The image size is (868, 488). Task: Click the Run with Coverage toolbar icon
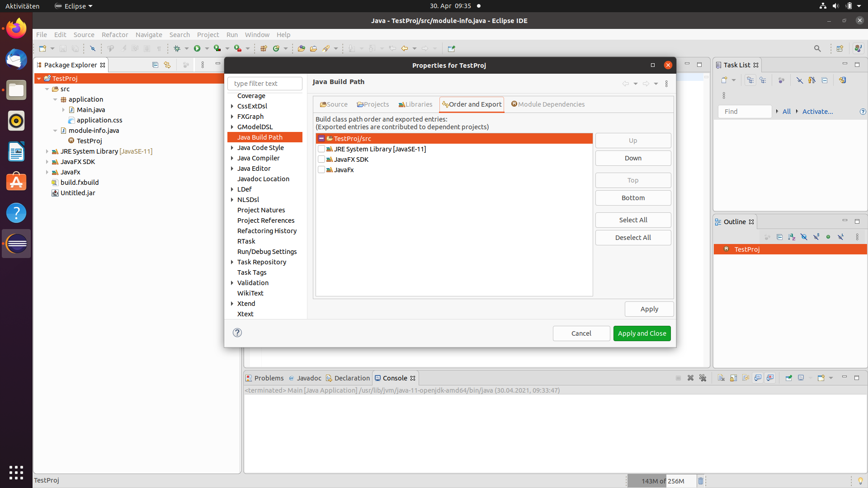pos(217,48)
